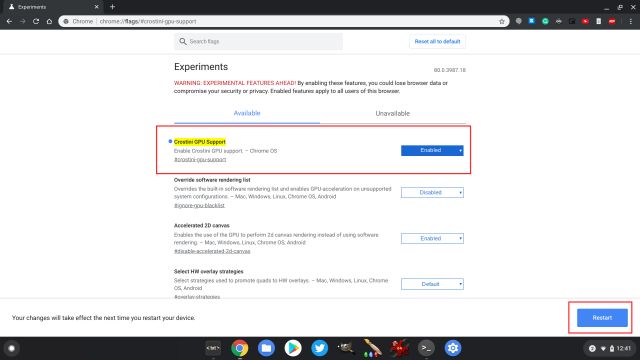
Task: Click Reset all to default
Action: [x=437, y=41]
